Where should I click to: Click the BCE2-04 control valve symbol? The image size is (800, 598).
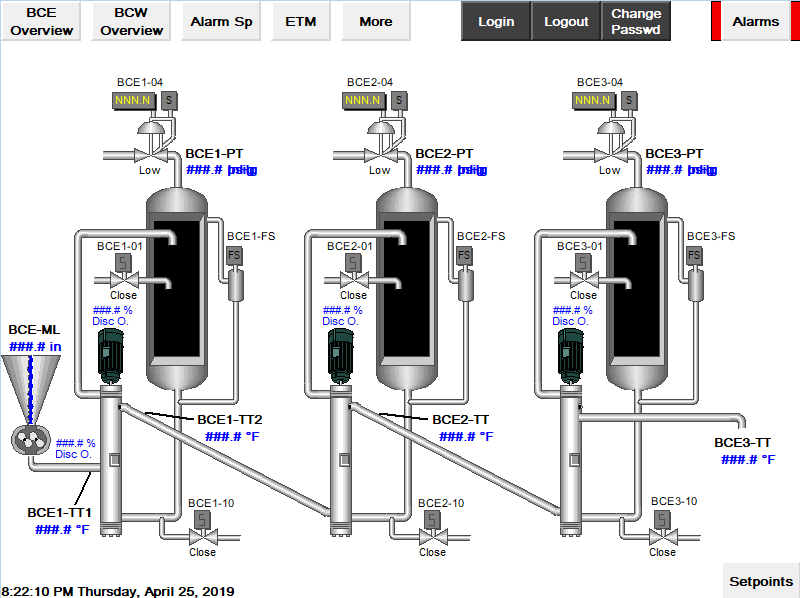381,142
